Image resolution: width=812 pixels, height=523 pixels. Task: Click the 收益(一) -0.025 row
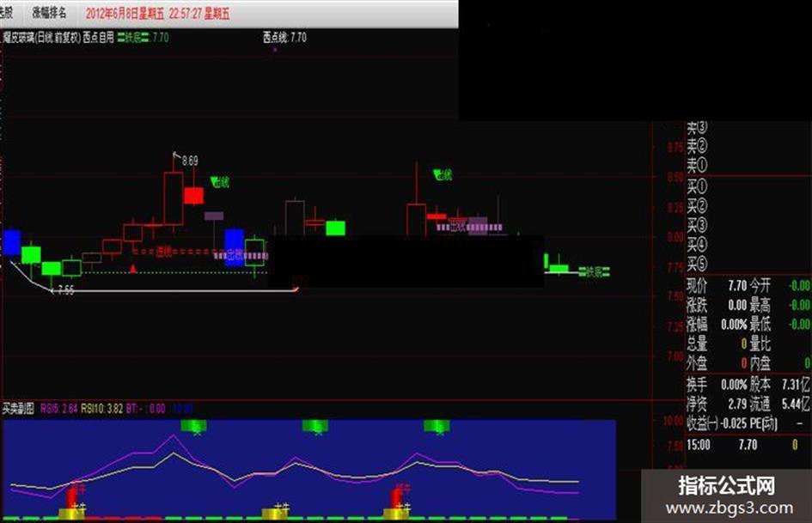(717, 423)
